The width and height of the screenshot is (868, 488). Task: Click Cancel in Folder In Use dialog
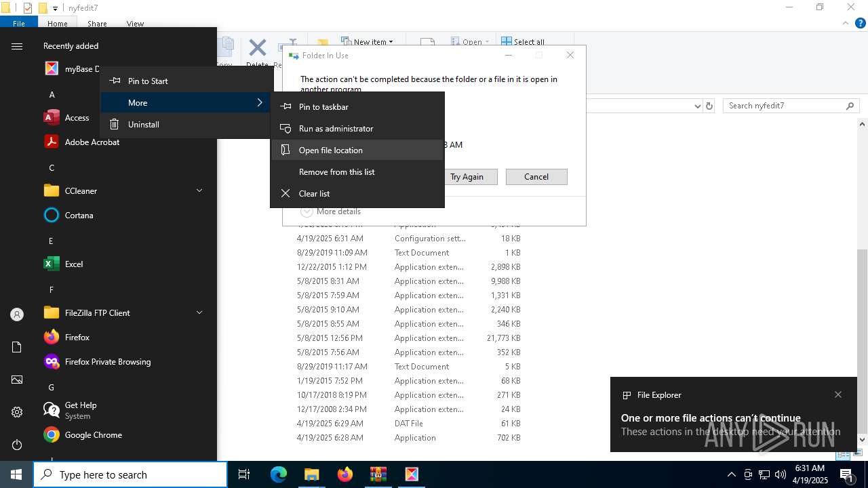pyautogui.click(x=536, y=177)
